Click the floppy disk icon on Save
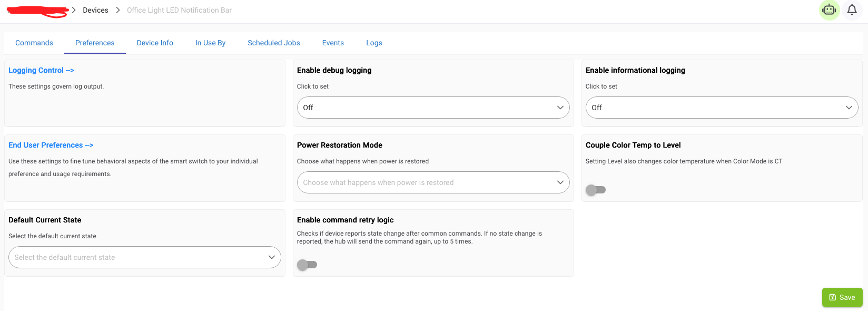Image resolution: width=868 pixels, height=311 pixels. (x=833, y=297)
